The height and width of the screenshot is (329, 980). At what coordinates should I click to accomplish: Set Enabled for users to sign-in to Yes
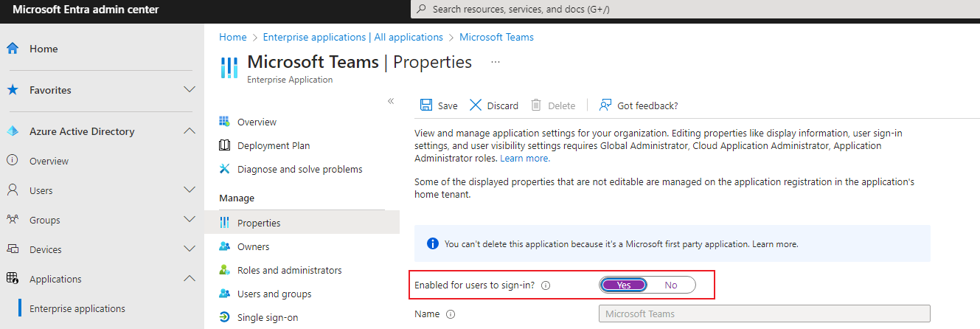624,285
